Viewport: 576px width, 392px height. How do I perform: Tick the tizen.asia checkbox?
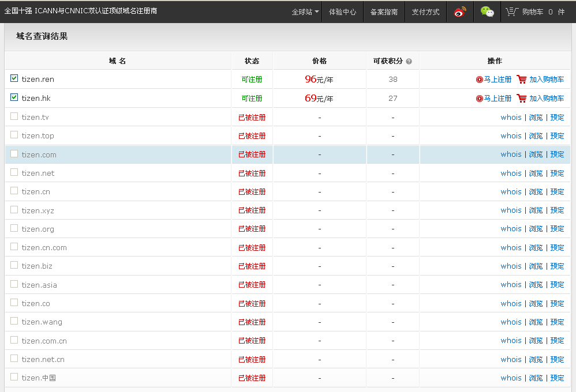click(14, 284)
